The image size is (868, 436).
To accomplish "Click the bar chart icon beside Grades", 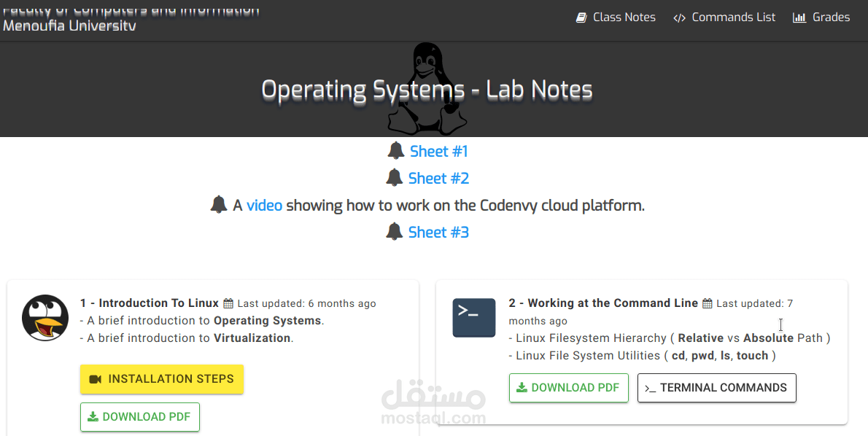I will (799, 17).
